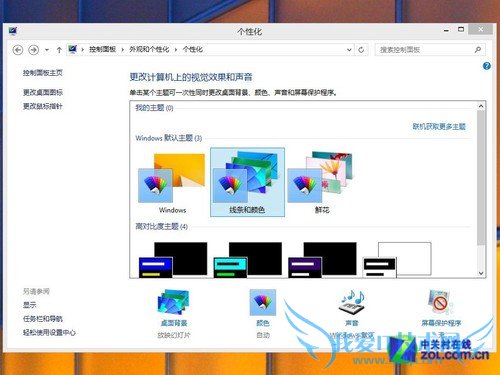Open 任务栏和导航 link
500x375 pixels.
tap(43, 319)
